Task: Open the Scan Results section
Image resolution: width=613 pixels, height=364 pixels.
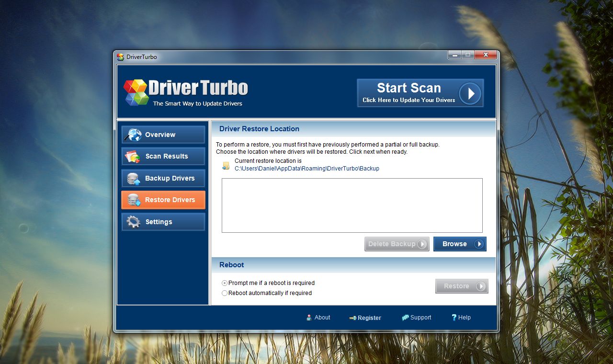Action: (x=163, y=156)
